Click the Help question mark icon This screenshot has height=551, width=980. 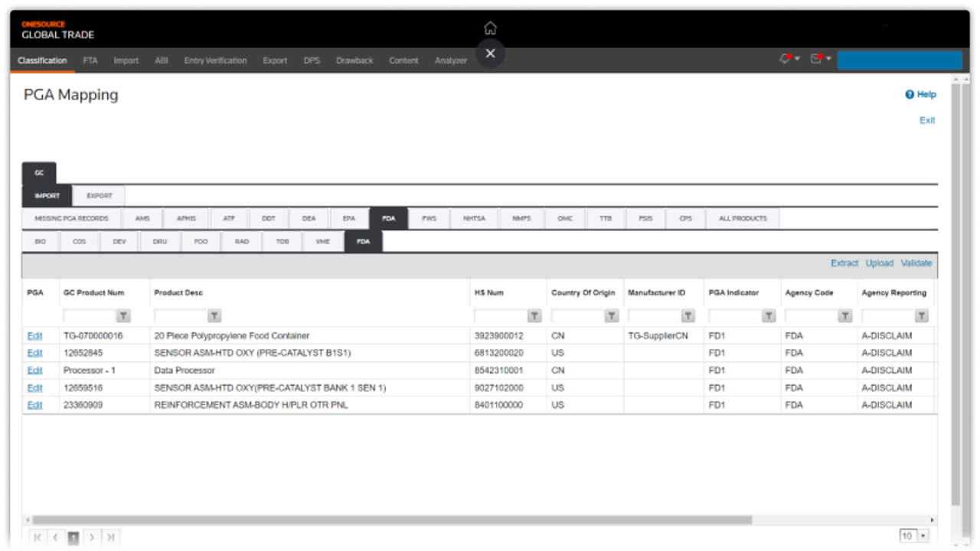[x=910, y=95]
